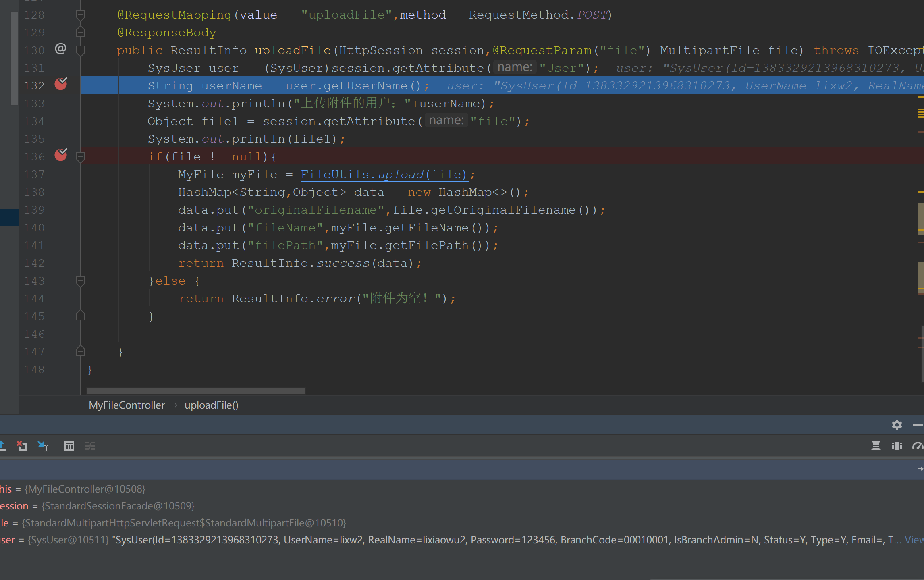Toggle the breakpoint on line 136
This screenshot has height=580, width=924.
[61, 155]
